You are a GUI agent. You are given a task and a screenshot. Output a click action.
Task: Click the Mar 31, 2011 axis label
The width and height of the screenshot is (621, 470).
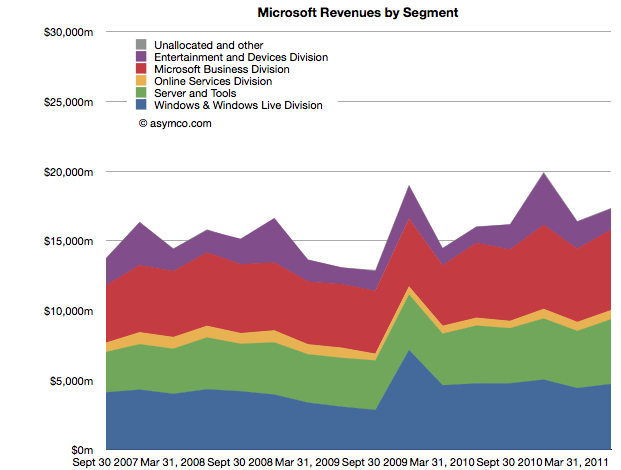click(x=576, y=462)
